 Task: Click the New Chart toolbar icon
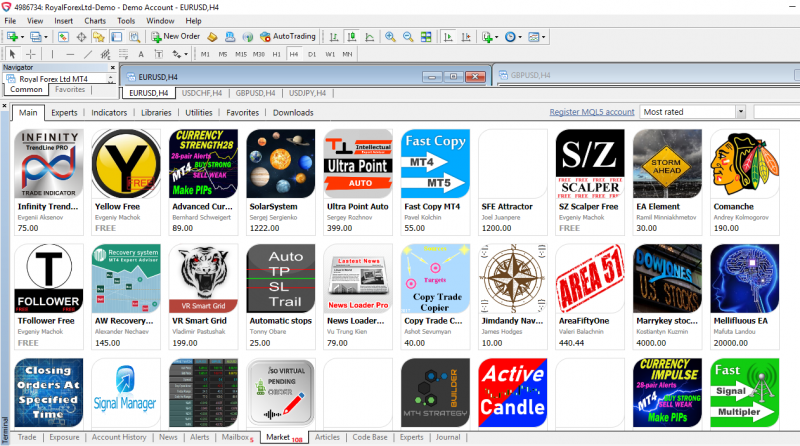[12, 37]
